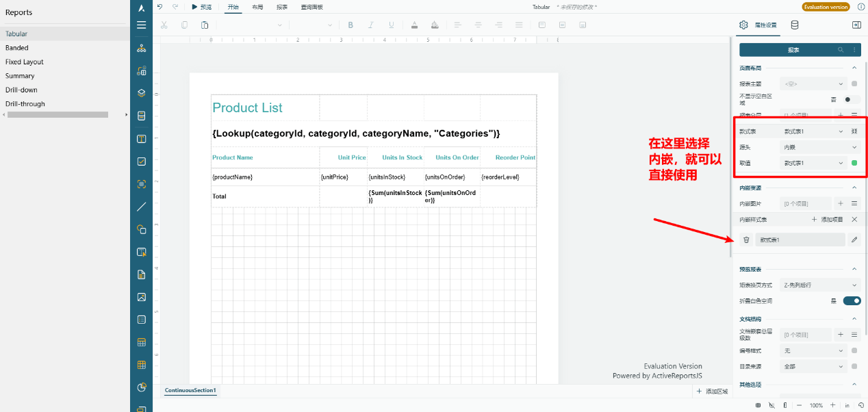Open the 编号样式 dropdown

tap(813, 350)
